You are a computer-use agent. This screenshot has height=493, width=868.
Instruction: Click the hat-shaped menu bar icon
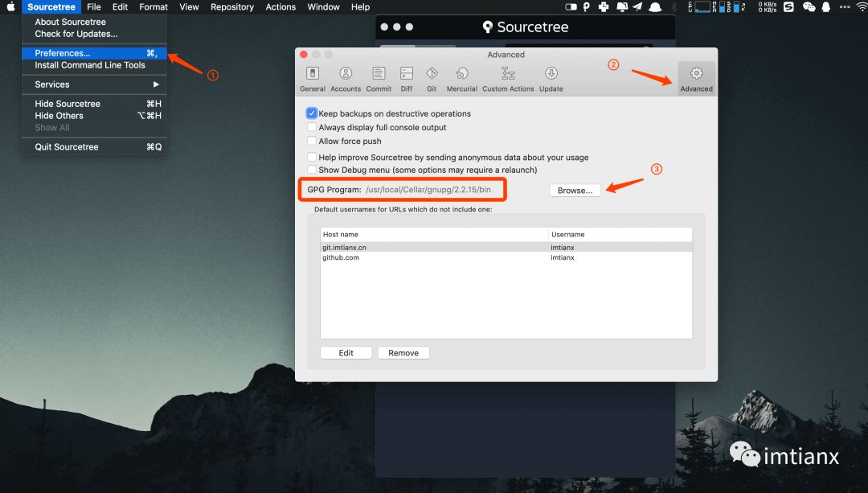[655, 6]
